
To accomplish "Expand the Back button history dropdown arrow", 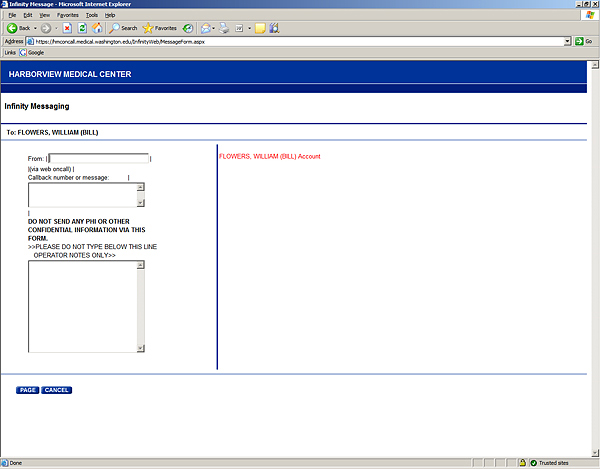I will tap(36, 28).
